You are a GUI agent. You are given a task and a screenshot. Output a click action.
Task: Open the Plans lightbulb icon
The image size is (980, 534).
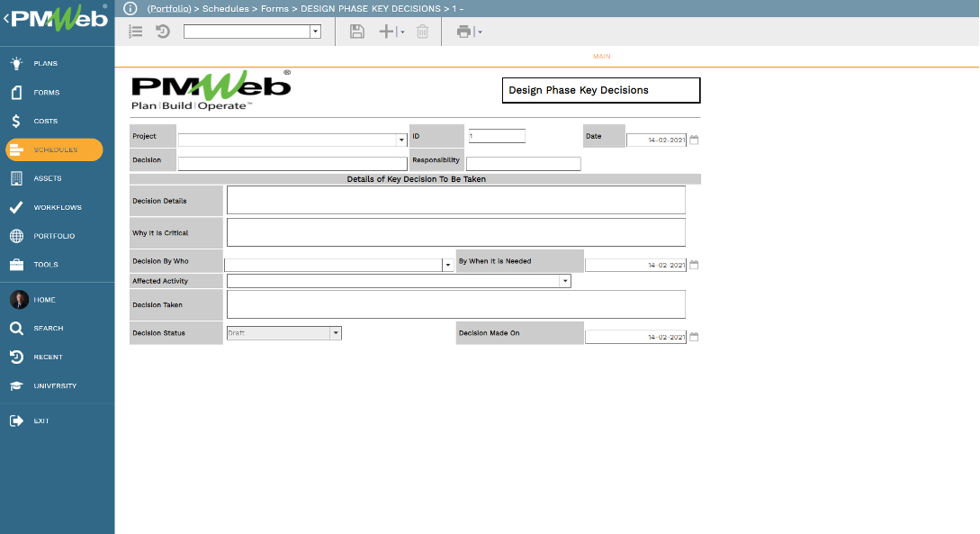click(17, 63)
